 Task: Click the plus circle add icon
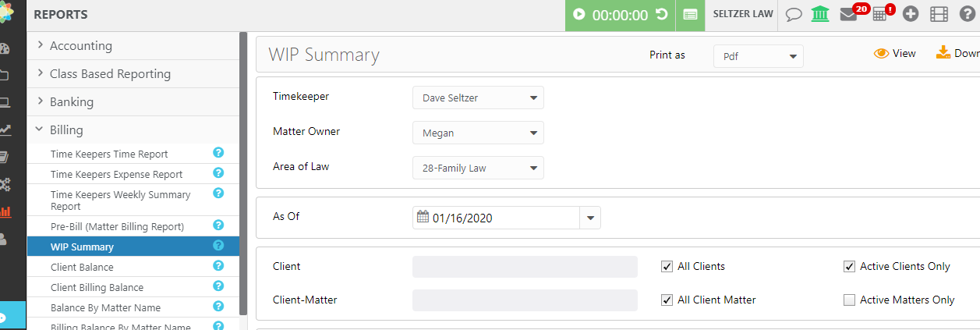(910, 15)
